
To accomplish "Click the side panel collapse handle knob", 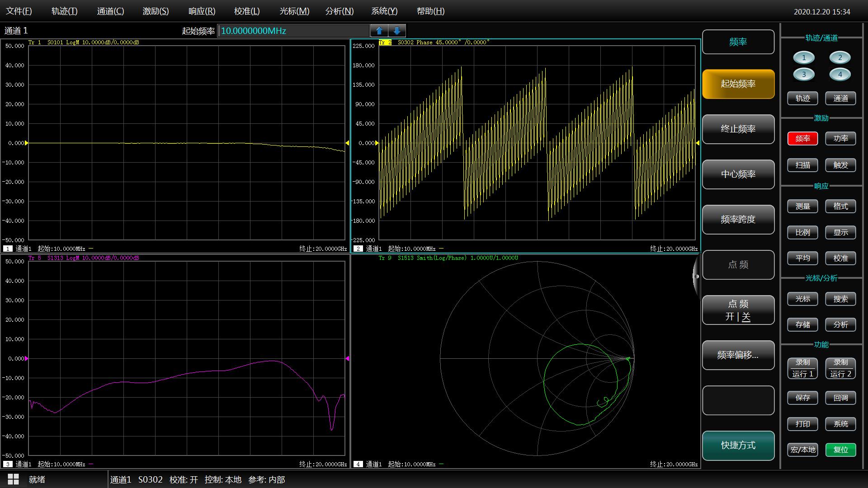I will [x=697, y=276].
